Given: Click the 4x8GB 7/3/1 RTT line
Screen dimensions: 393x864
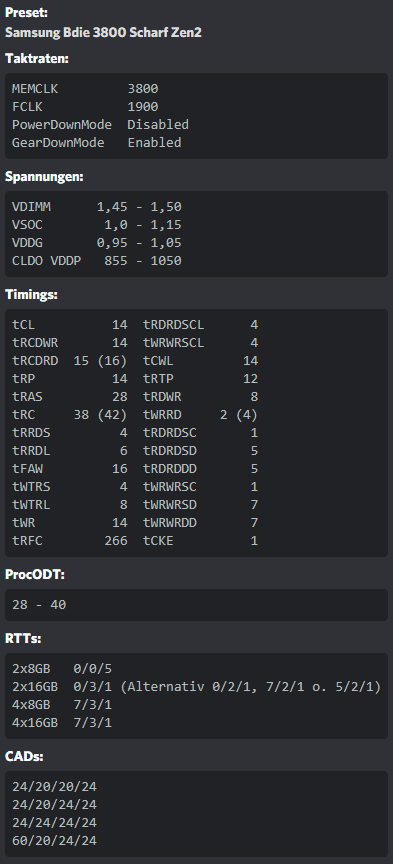Looking at the screenshot, I should 62,704.
